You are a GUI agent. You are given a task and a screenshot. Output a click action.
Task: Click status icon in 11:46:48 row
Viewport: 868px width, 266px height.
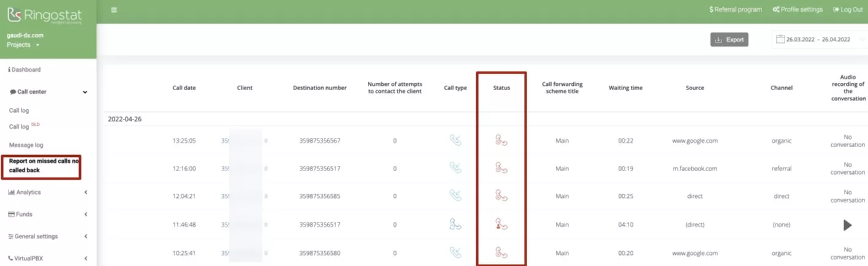(x=501, y=224)
